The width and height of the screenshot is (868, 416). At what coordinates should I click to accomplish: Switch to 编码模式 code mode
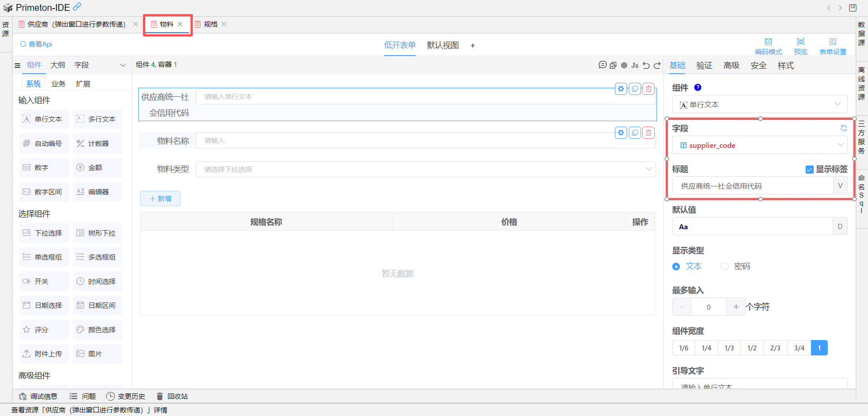768,46
